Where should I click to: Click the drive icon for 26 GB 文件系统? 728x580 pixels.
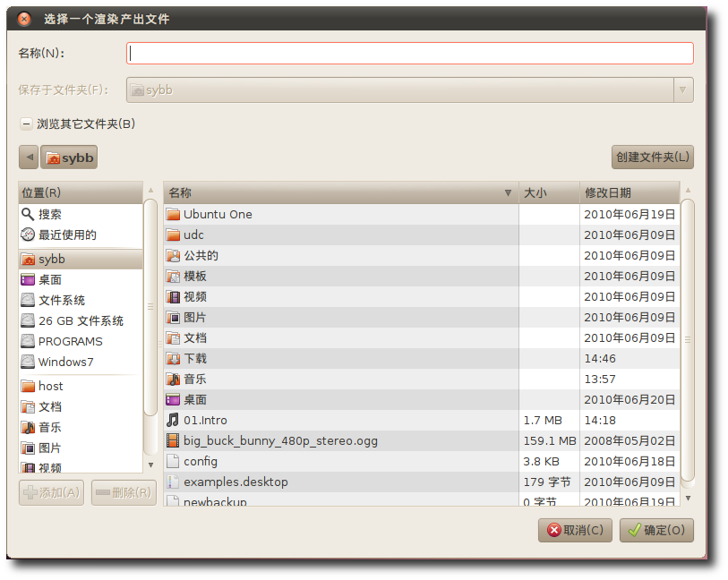click(28, 320)
